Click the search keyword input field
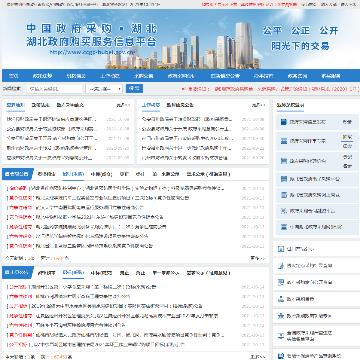The height and width of the screenshot is (360, 360). 54,89
